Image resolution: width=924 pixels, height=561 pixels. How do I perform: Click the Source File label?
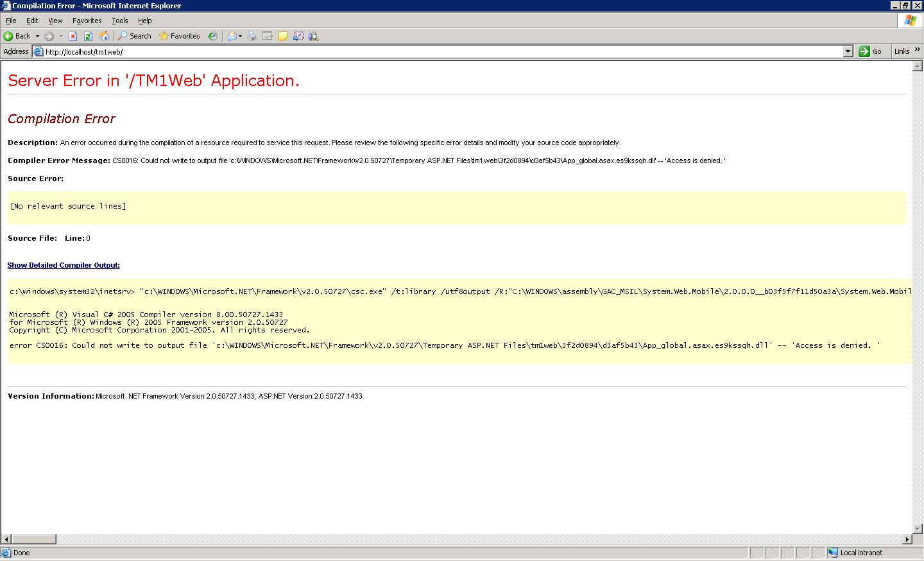click(32, 238)
